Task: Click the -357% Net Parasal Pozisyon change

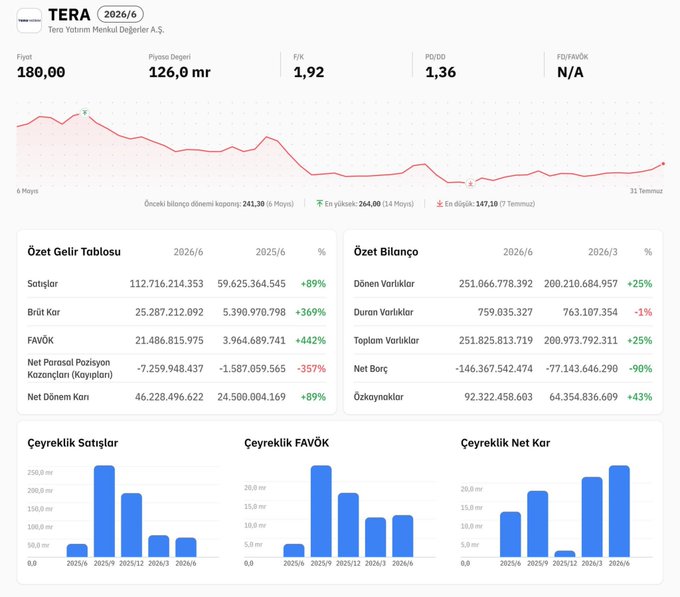Action: click(x=311, y=369)
